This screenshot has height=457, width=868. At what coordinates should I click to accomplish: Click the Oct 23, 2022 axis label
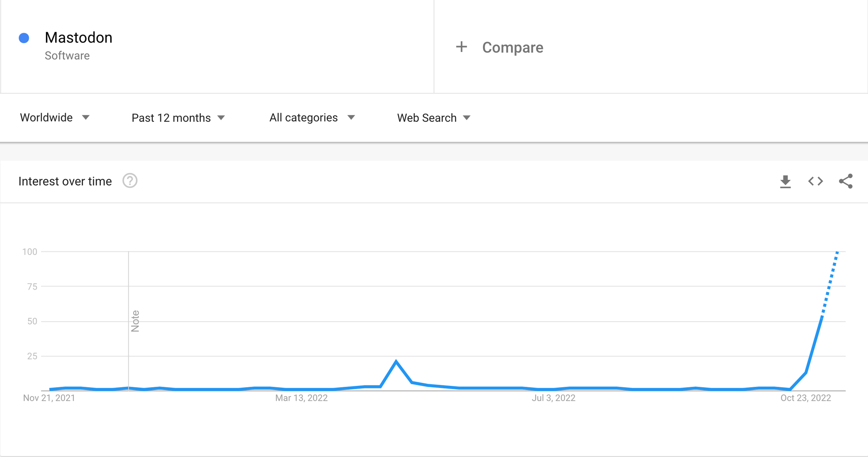806,398
